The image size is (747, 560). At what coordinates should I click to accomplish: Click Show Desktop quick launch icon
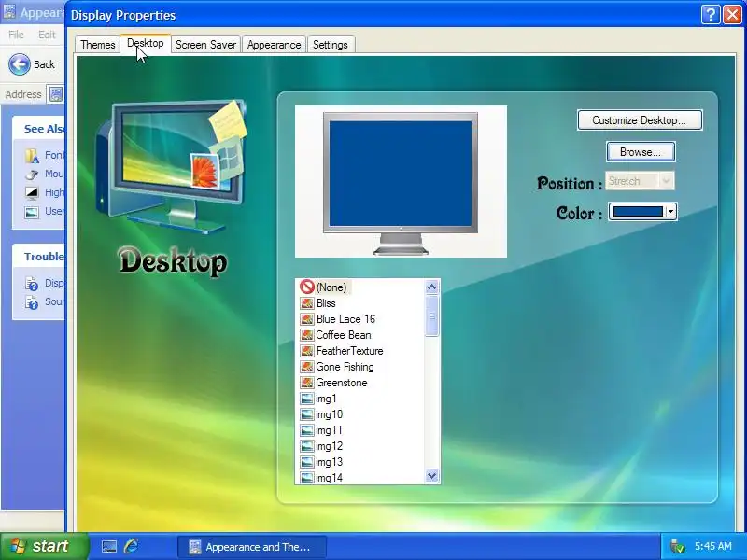click(x=109, y=547)
